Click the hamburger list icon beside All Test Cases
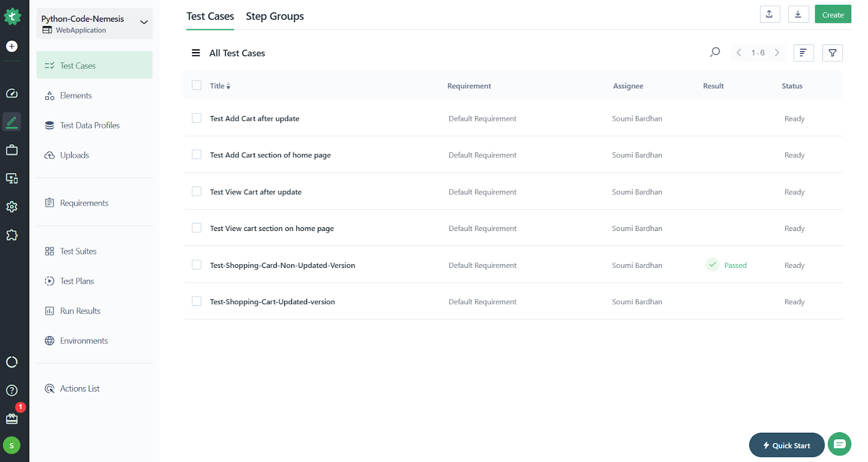Screen dimensions: 868x462 click(196, 53)
